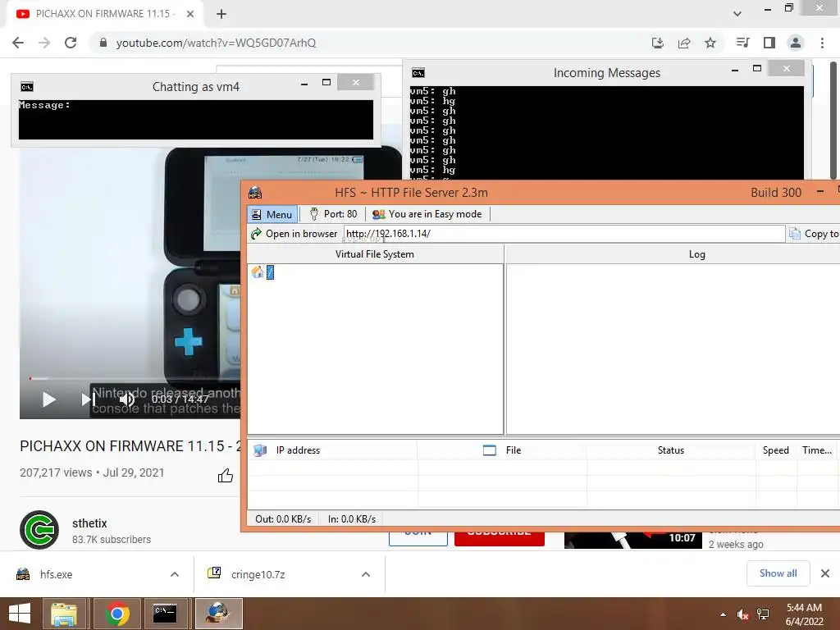The image size is (840, 630).
Task: Click the Incoming Messages console icon
Action: [x=418, y=73]
